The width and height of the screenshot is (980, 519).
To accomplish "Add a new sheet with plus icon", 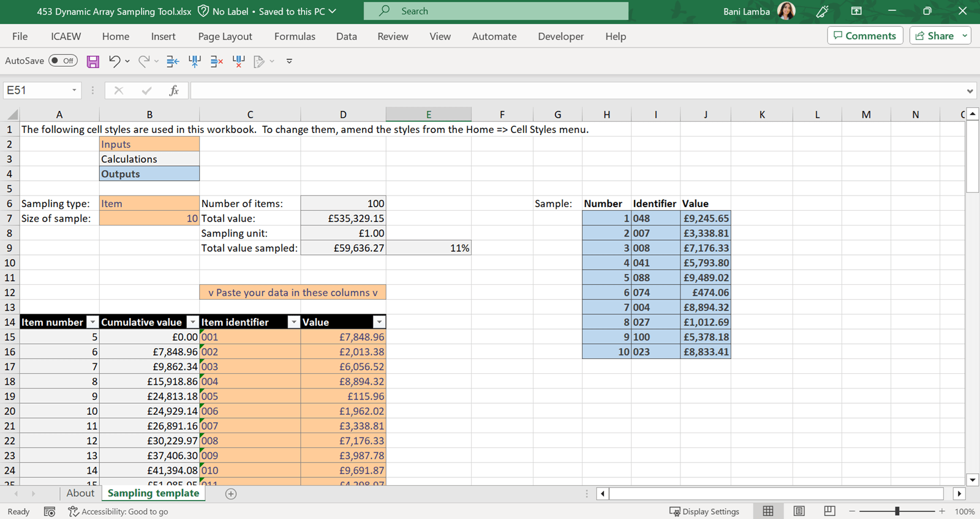I will (x=231, y=494).
